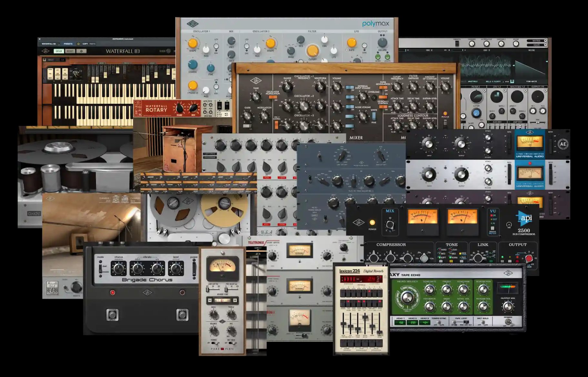This screenshot has height=377, width=588.
Task: Toggle the LEGATO button on Polymax
Action: click(387, 57)
